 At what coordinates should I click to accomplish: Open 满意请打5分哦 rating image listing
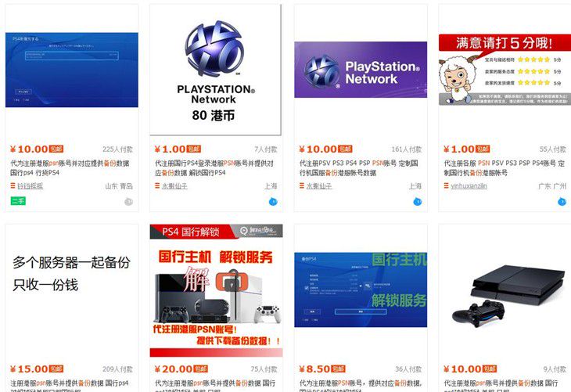[505, 70]
